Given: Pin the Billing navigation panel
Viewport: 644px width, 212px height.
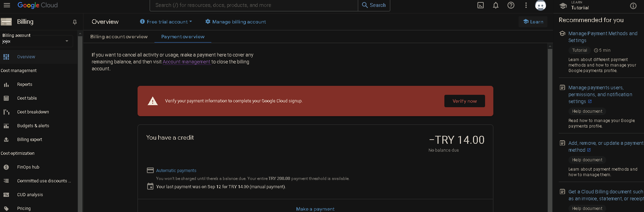Looking at the screenshot, I should tap(75, 22).
